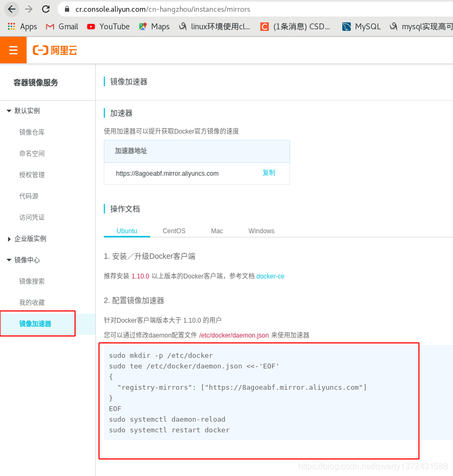Click the browser back arrow
Image resolution: width=453 pixels, height=476 pixels.
pyautogui.click(x=12, y=9)
